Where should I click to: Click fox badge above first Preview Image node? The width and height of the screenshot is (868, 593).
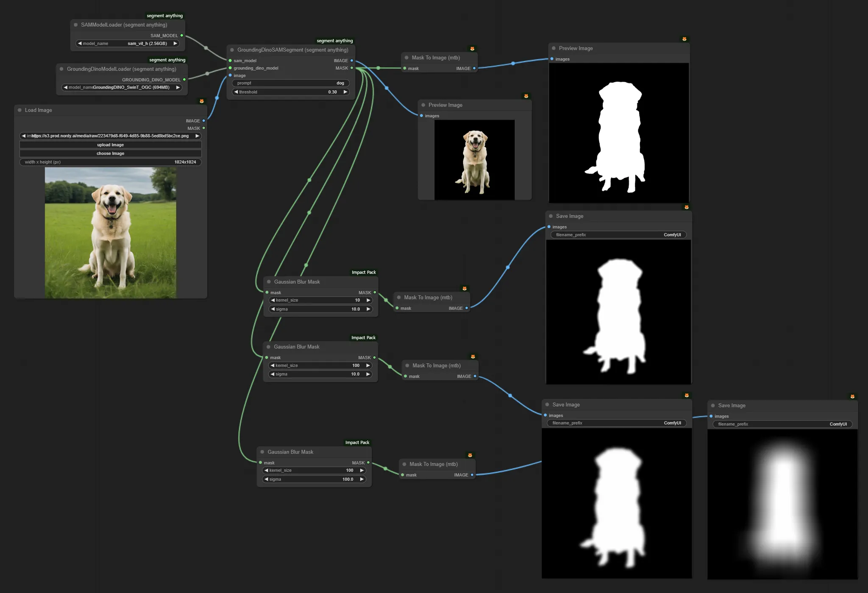pos(684,39)
